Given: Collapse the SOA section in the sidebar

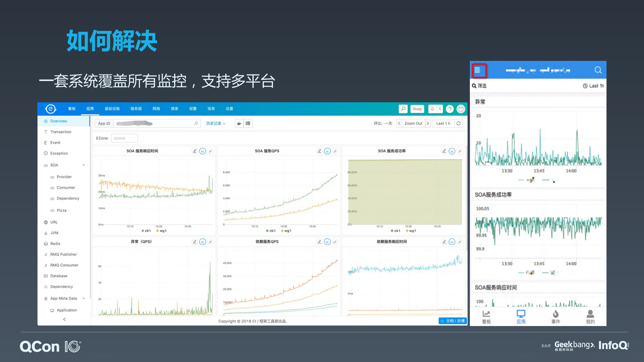Looking at the screenshot, I should [x=84, y=165].
